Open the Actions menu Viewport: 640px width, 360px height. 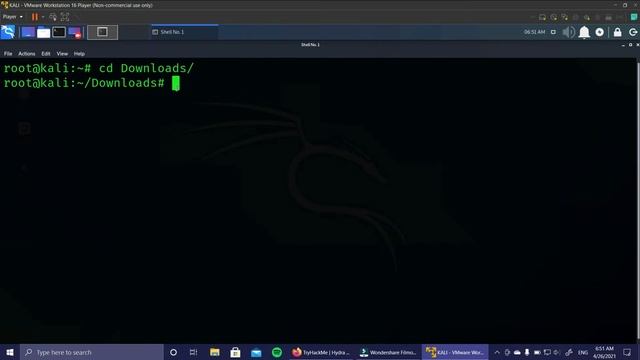click(27, 54)
